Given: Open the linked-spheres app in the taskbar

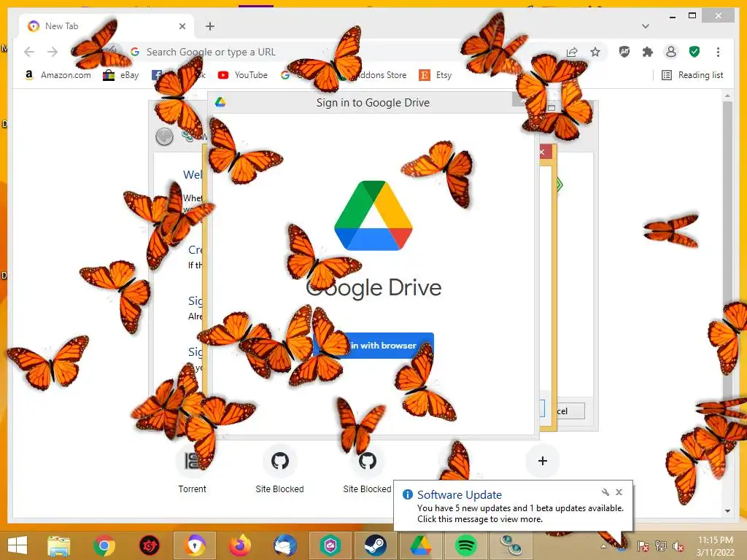Looking at the screenshot, I should pos(511,545).
